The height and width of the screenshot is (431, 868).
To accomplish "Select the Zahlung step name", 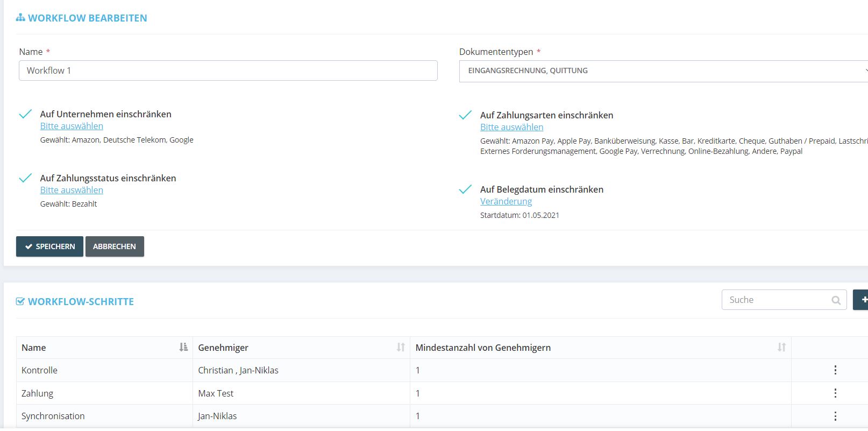I will pyautogui.click(x=37, y=393).
